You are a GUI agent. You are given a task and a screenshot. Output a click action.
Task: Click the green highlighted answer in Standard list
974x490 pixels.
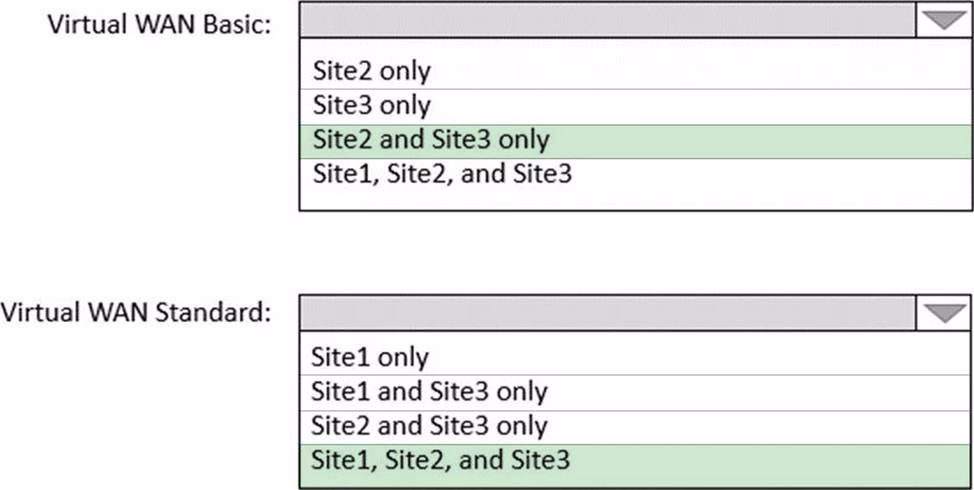tap(635, 461)
